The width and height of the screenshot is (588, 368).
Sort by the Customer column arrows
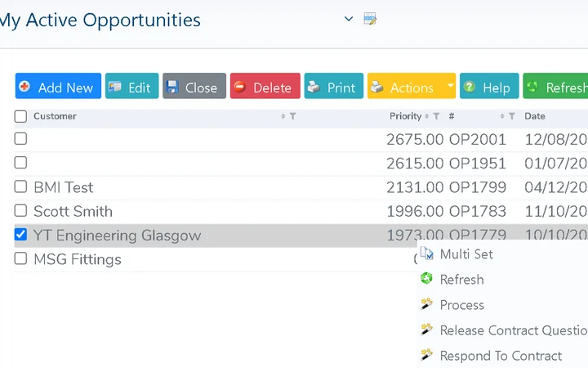click(x=283, y=116)
